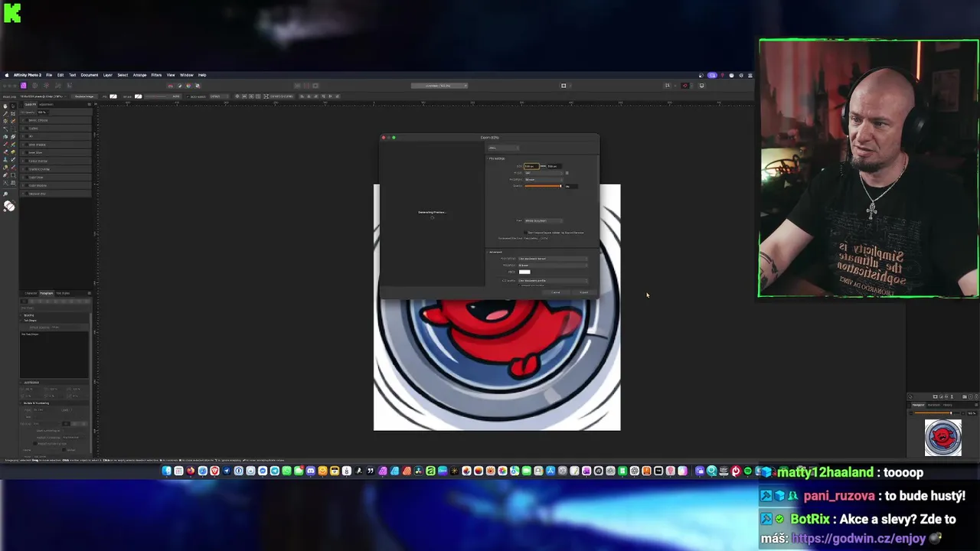Toggle Don't export layers hidden by Export Persona
980x551 pixels.
(525, 233)
